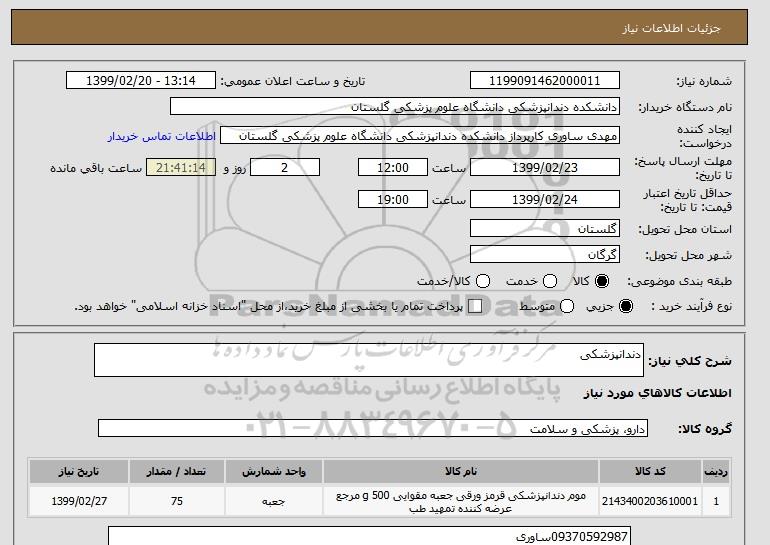Click the گروه کالا label
Image resolution: width=770 pixels, height=545 pixels.
(705, 429)
